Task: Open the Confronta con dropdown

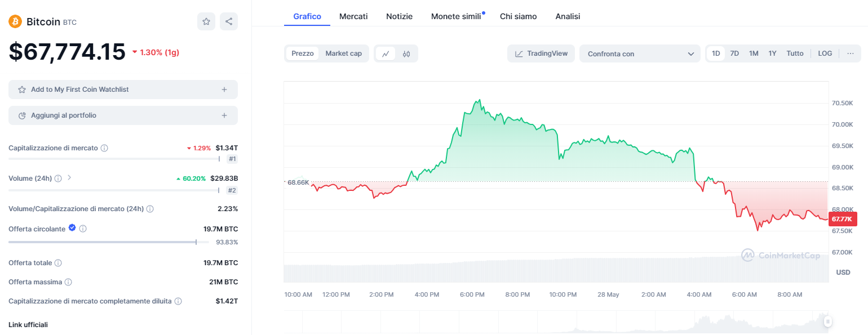Action: pyautogui.click(x=640, y=54)
